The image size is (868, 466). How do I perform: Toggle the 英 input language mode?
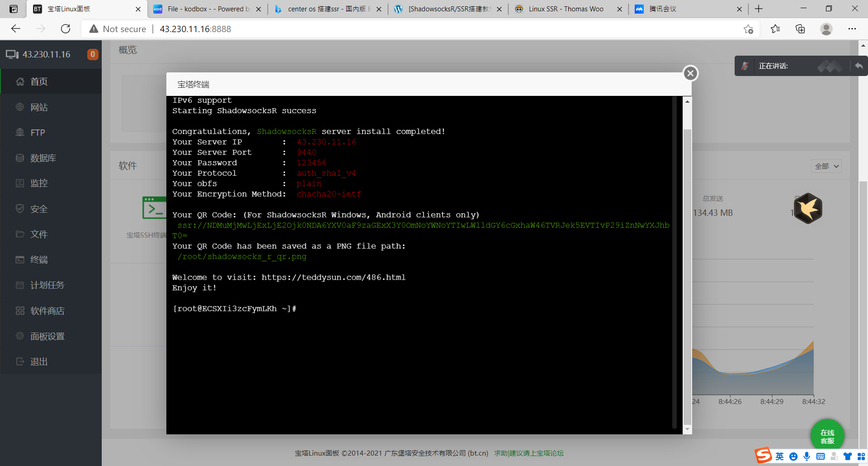(780, 456)
